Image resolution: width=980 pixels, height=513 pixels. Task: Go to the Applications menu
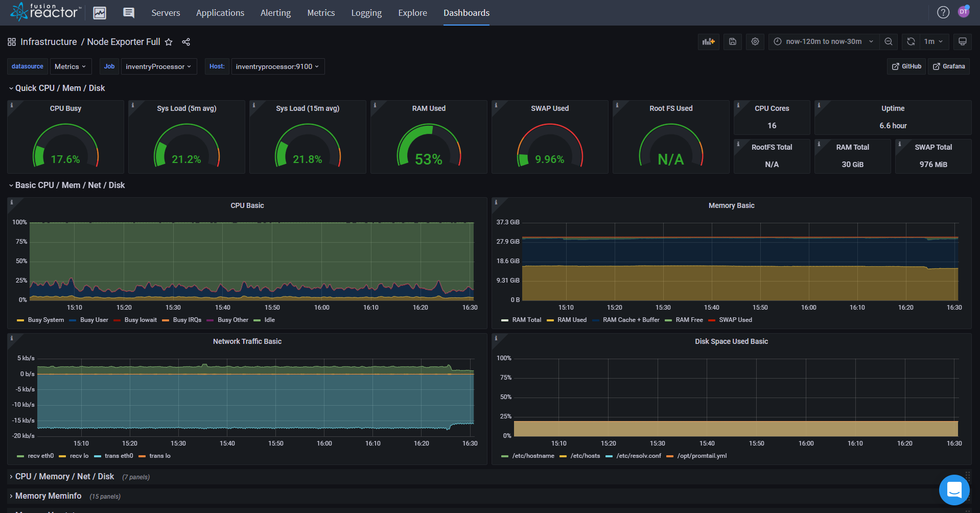pyautogui.click(x=220, y=13)
